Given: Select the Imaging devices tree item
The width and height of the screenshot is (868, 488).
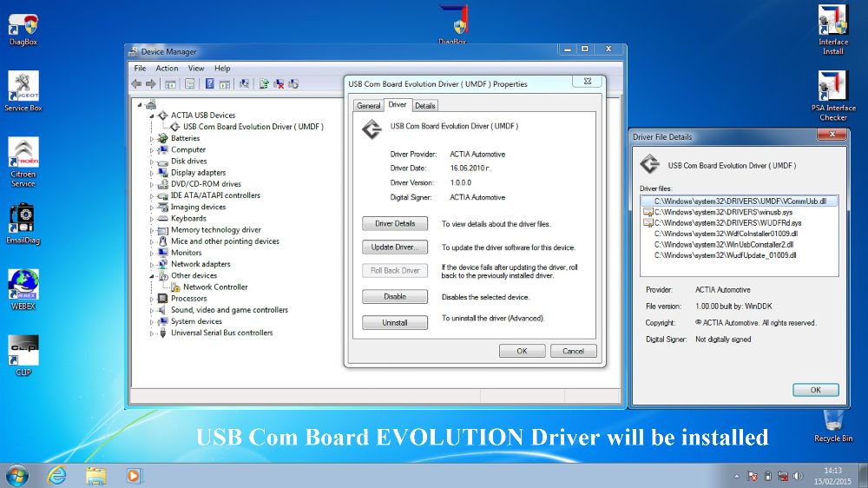Looking at the screenshot, I should (198, 208).
